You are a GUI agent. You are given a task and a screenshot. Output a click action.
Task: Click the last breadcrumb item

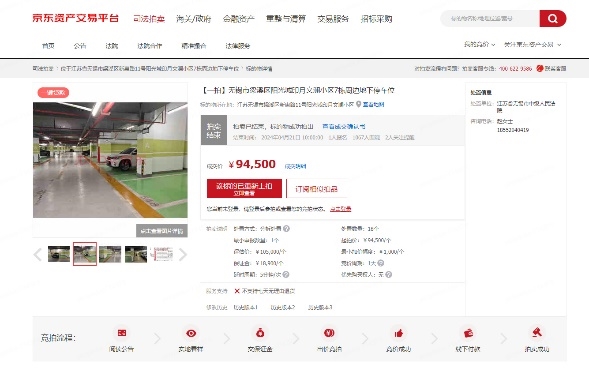coord(259,69)
